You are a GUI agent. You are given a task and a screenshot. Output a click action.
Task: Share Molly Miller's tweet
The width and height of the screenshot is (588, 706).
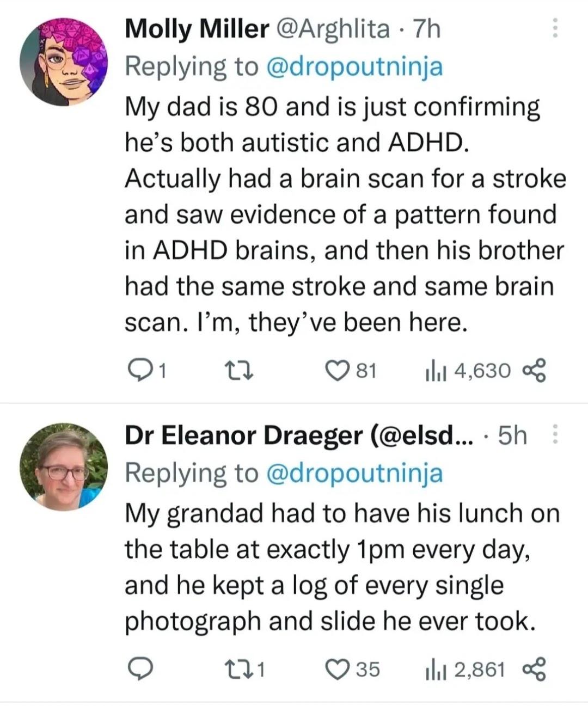[532, 371]
